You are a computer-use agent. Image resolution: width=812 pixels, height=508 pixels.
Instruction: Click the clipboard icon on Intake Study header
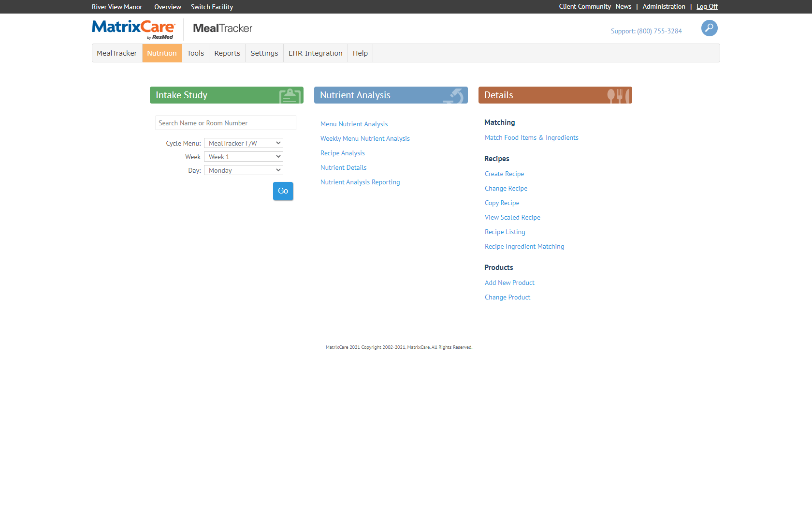(290, 95)
